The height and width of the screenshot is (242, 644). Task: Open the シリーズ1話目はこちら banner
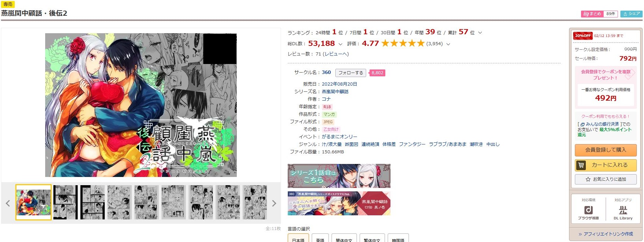[x=339, y=176]
